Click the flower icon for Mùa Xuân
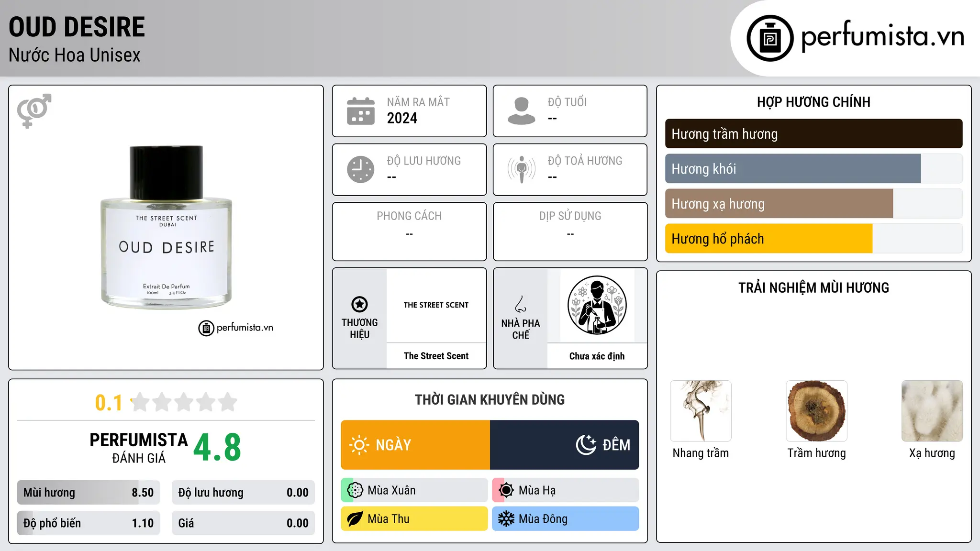980x551 pixels. coord(355,490)
